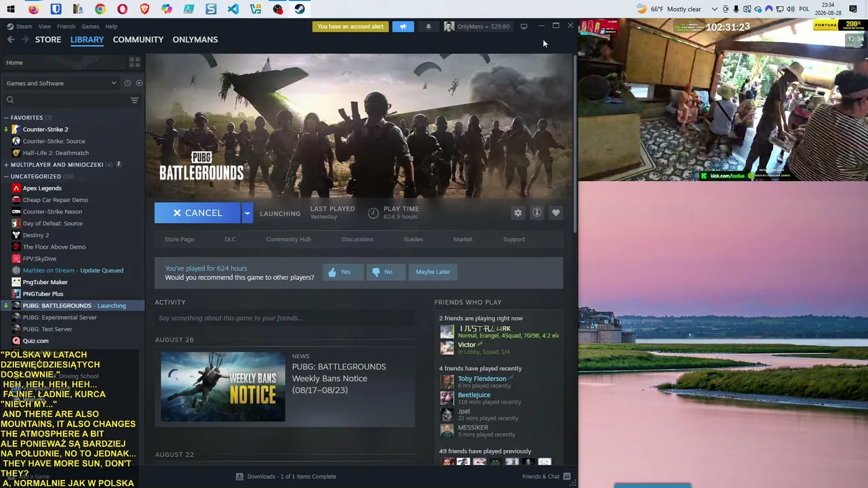868x488 pixels.
Task: Select Apex Legends in the library
Action: [x=42, y=188]
